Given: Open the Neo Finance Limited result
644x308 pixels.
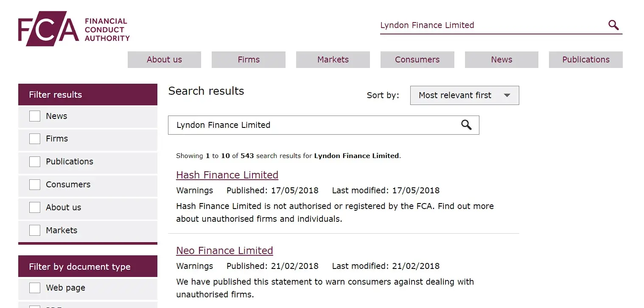Looking at the screenshot, I should point(224,251).
